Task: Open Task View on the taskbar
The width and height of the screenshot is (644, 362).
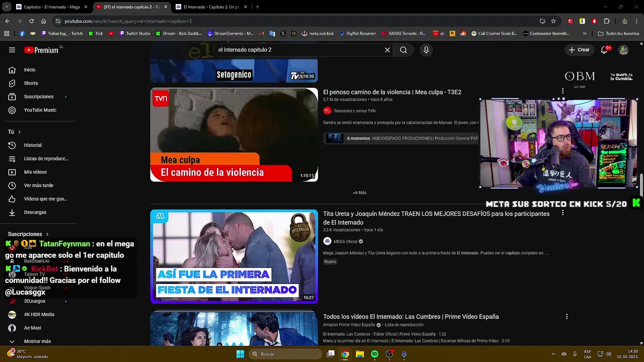Action: click(x=331, y=354)
